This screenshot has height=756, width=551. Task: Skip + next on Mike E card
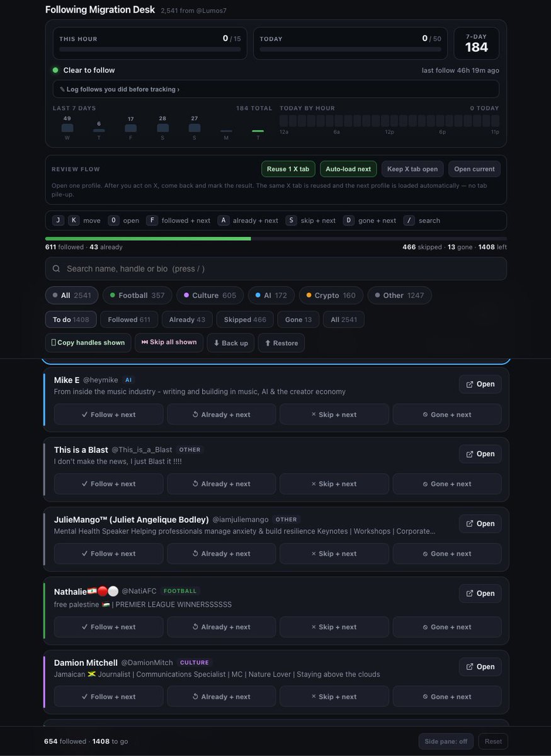(334, 415)
